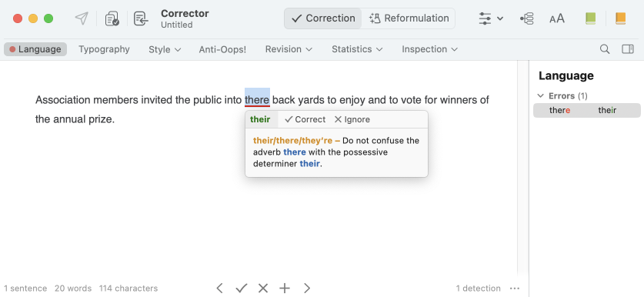Open the settings sliders dropdown
The height and width of the screenshot is (297, 644).
click(x=491, y=18)
